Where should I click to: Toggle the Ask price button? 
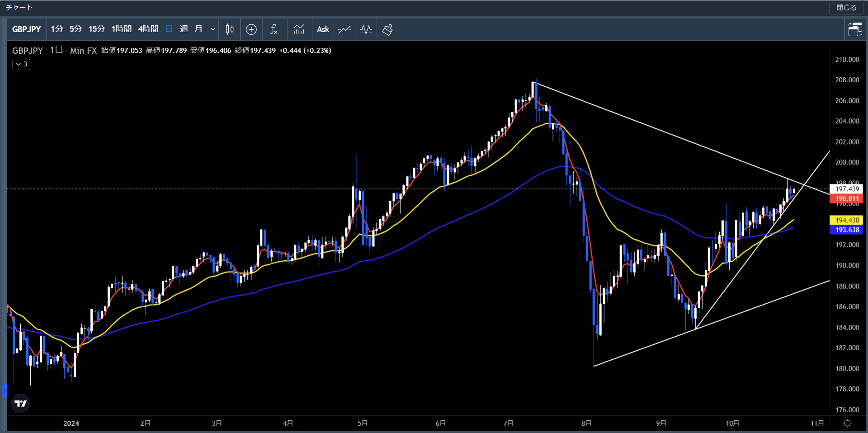[x=323, y=29]
